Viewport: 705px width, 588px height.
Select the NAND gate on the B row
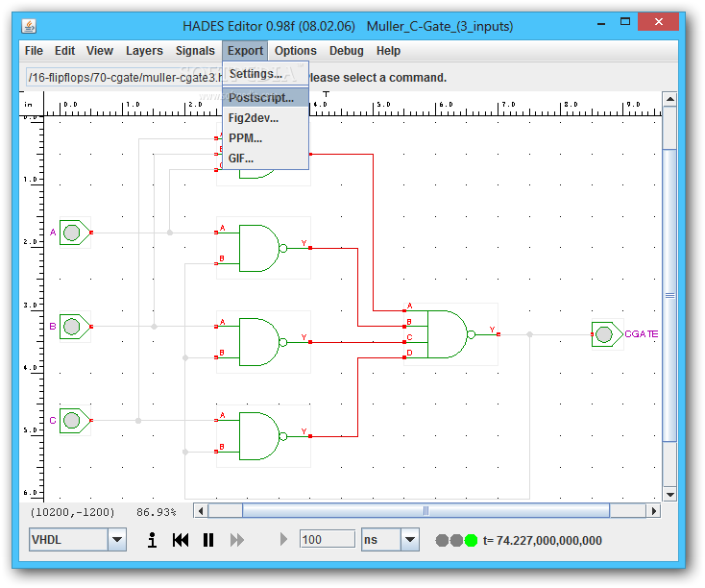point(263,342)
